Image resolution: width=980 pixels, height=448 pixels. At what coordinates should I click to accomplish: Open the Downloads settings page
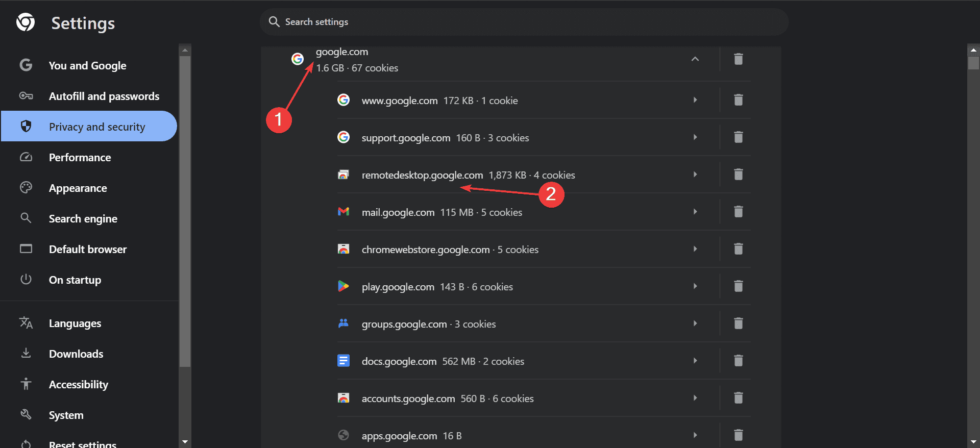(76, 354)
